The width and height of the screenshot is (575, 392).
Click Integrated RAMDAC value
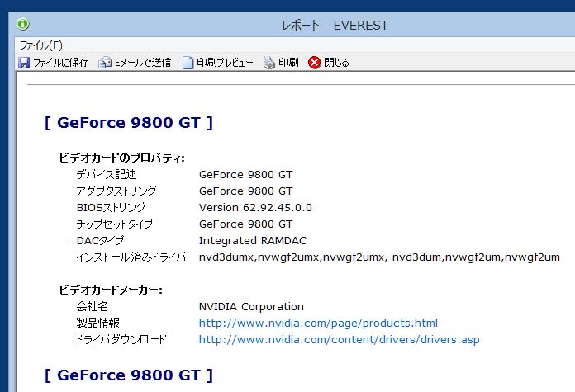pos(253,241)
